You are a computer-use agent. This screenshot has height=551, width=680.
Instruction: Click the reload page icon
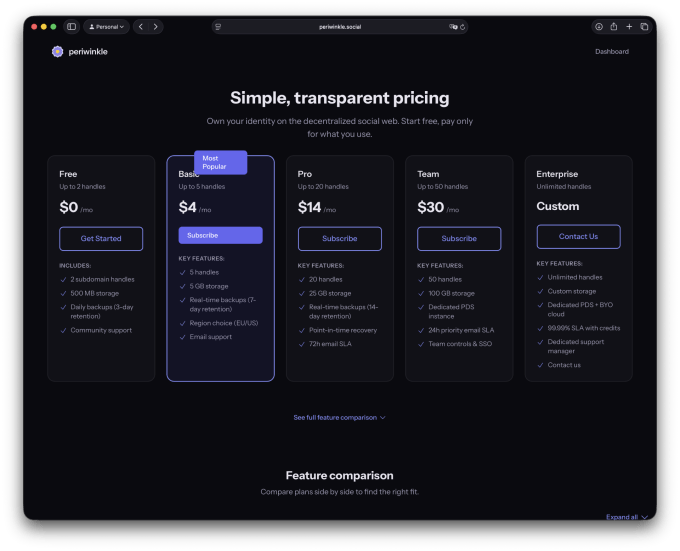click(x=467, y=27)
